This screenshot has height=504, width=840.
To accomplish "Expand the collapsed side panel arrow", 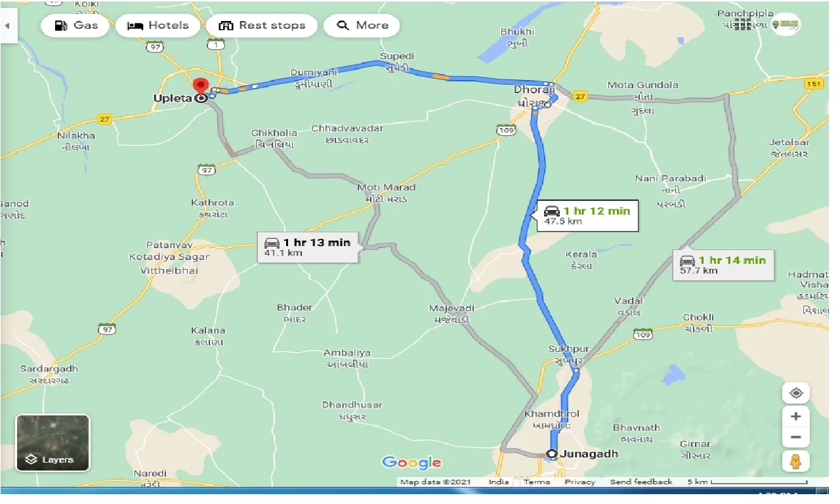I will 8,27.
